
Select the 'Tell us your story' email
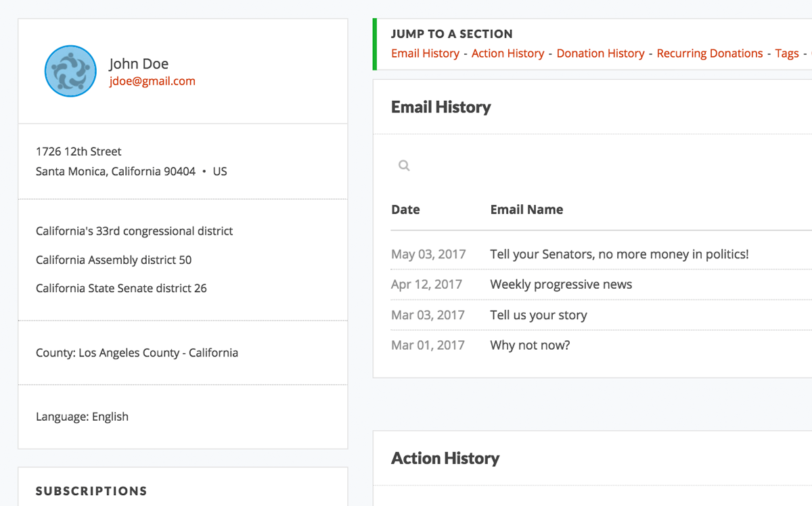(x=539, y=315)
